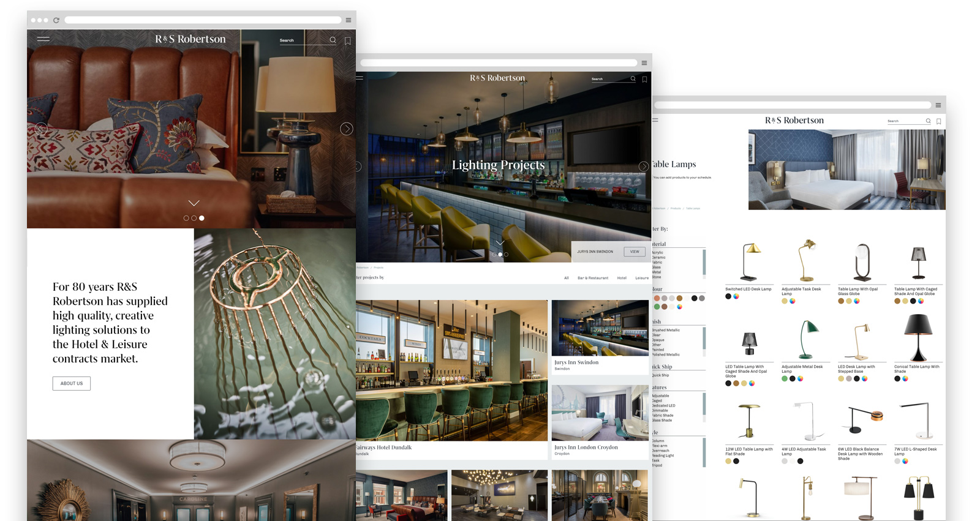
Task: Select third filled carousel dot on homepage hero
Action: coord(202,218)
